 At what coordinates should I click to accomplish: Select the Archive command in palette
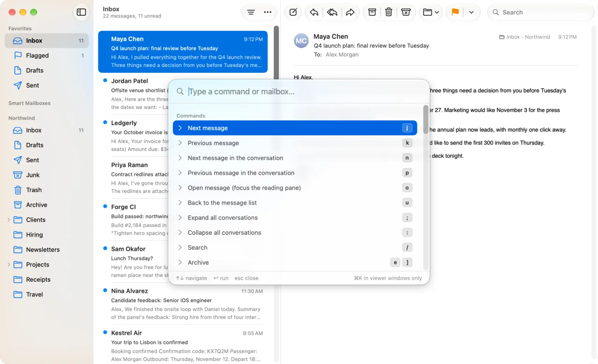pos(295,262)
